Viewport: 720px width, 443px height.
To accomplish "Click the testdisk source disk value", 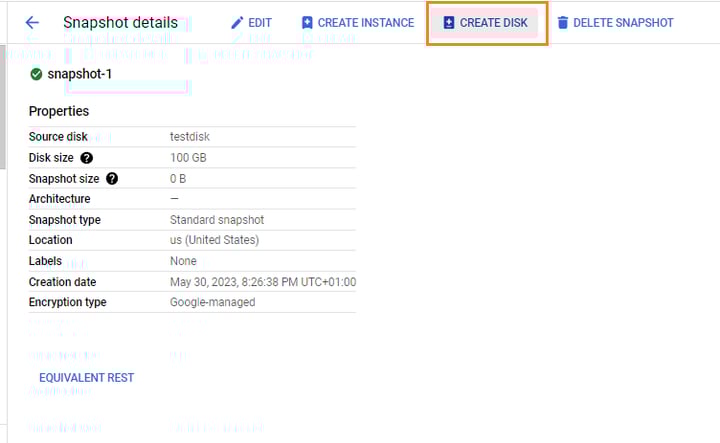I will click(x=190, y=137).
